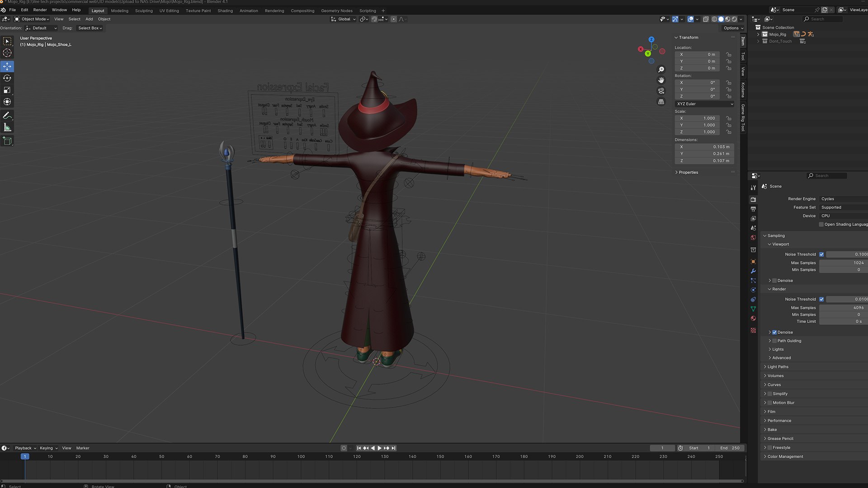
Task: Open the XYZ Euler rotation mode dropdown
Action: 704,104
